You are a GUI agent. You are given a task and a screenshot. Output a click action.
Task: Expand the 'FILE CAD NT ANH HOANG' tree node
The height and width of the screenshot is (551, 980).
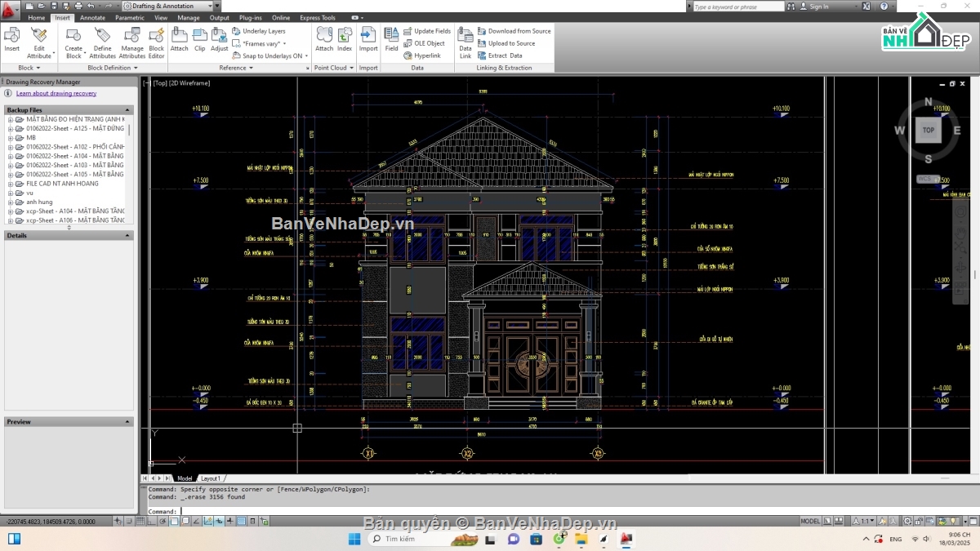point(11,184)
